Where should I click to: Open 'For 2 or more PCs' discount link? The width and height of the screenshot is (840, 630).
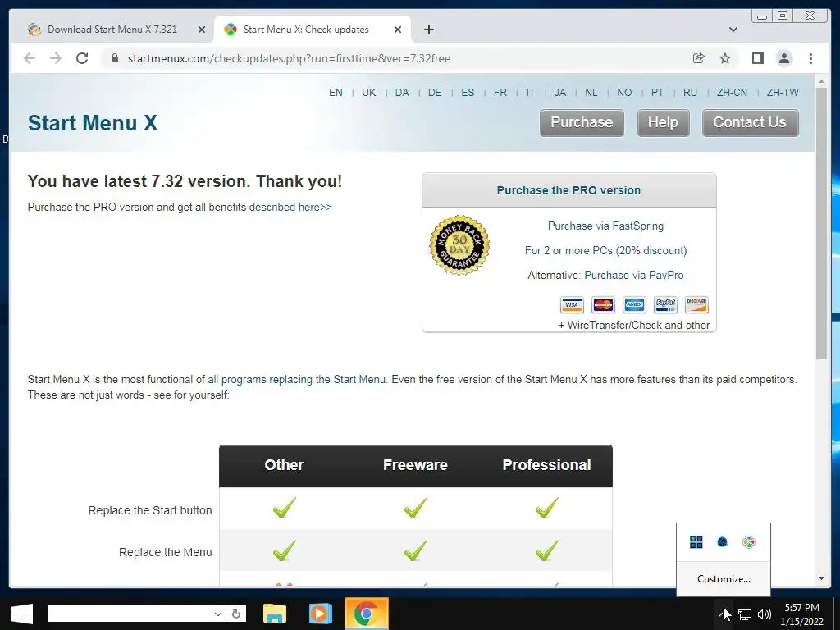[x=605, y=251]
